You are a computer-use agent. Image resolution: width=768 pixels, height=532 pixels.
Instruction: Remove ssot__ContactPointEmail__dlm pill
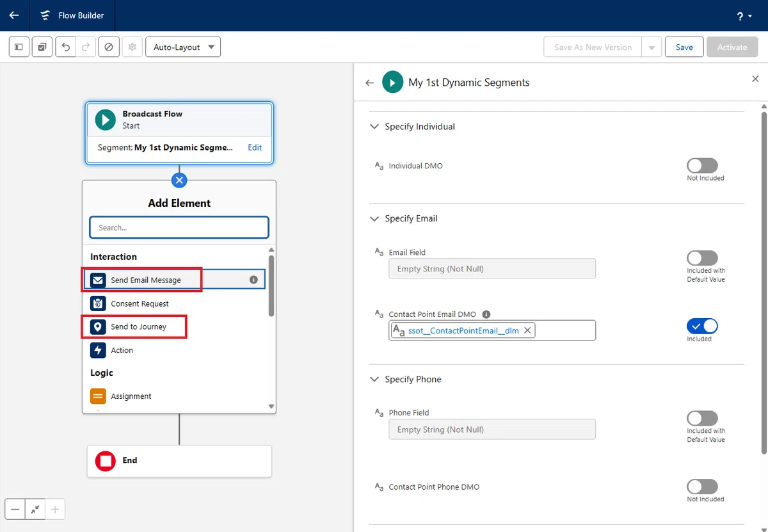coord(527,330)
